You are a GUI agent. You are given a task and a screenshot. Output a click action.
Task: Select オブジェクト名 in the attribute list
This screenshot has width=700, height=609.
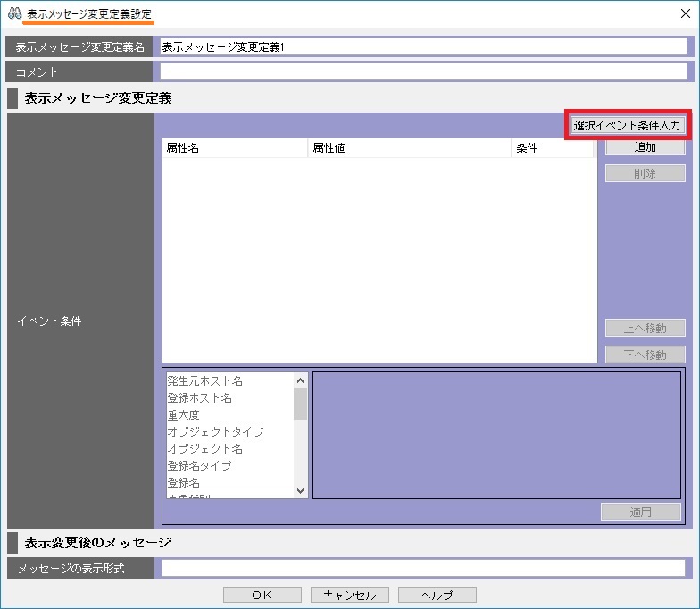pyautogui.click(x=205, y=449)
